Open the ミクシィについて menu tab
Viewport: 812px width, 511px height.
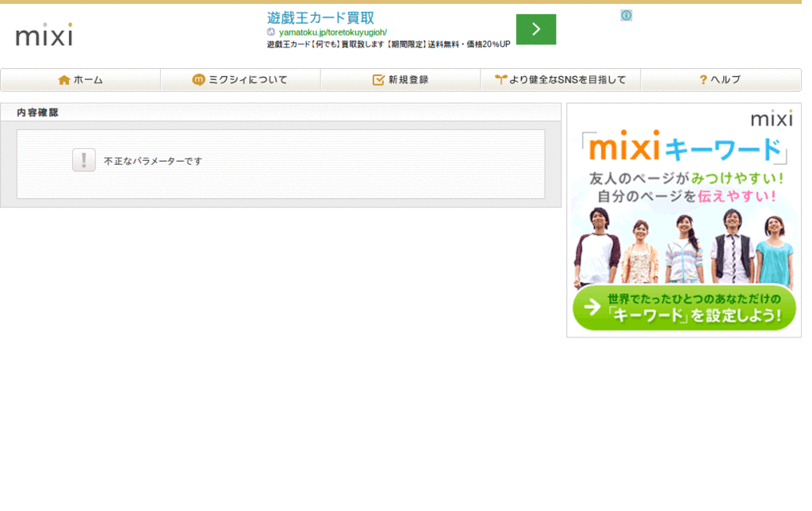click(241, 80)
